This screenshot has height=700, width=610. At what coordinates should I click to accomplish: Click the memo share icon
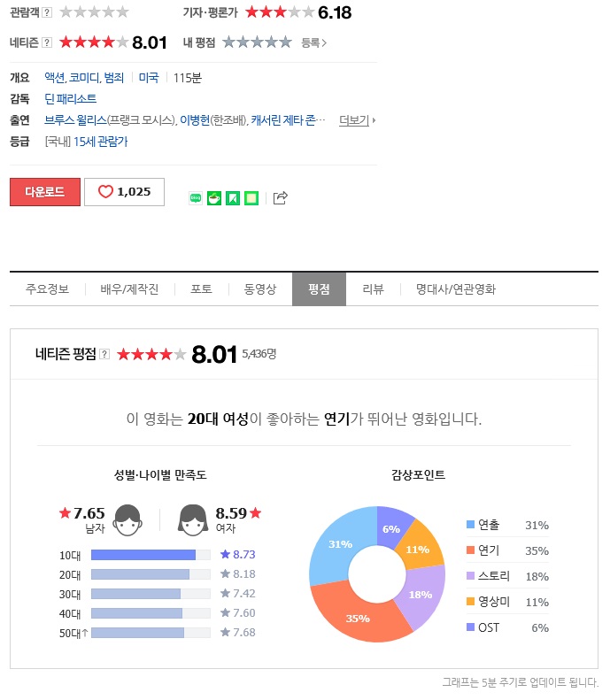click(x=251, y=197)
